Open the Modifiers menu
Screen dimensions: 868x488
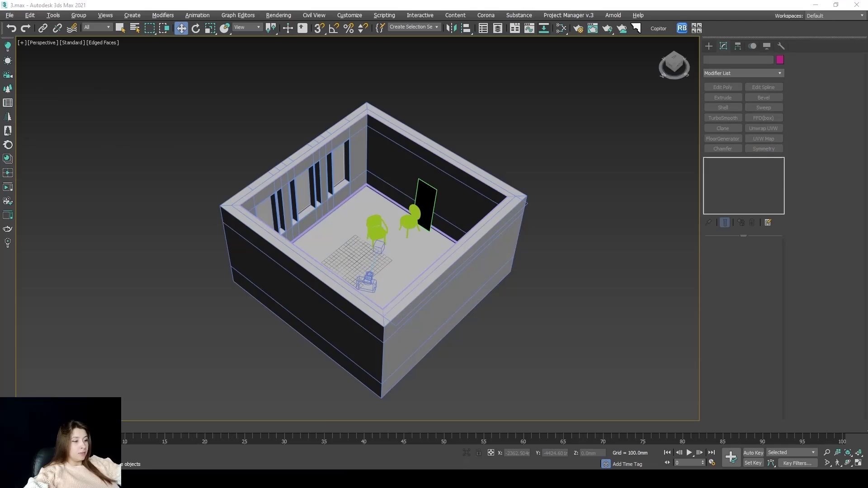[163, 15]
